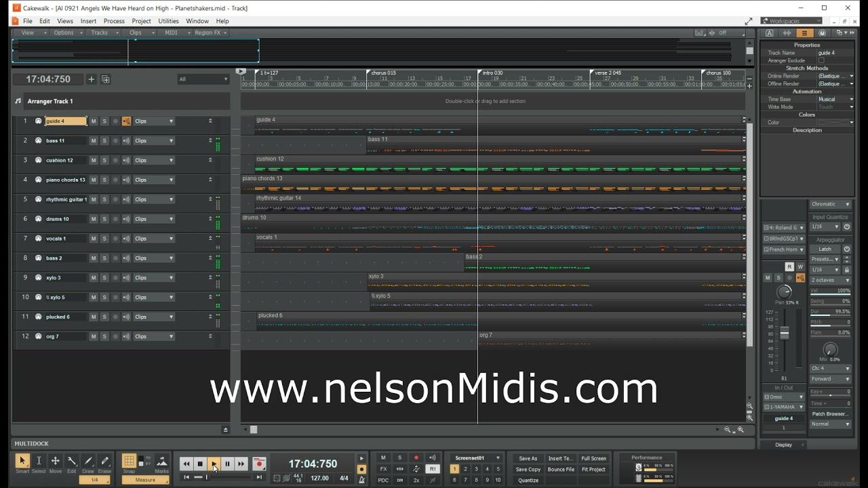Image resolution: width=868 pixels, height=488 pixels.
Task: Pause the transport
Action: coord(227,464)
